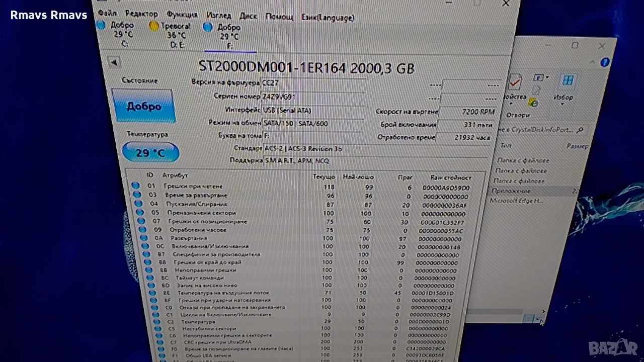Click the Explorer properties checkmark icon
This screenshot has width=644, height=362.
514,81
